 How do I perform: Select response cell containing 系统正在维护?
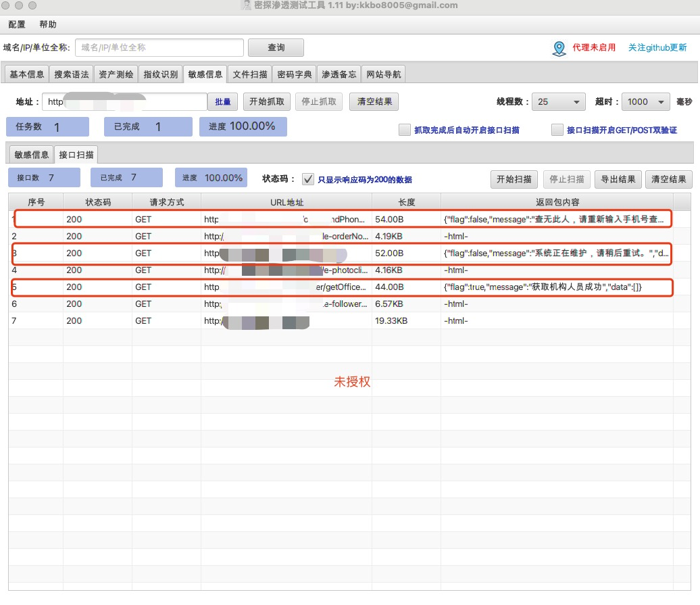point(557,253)
